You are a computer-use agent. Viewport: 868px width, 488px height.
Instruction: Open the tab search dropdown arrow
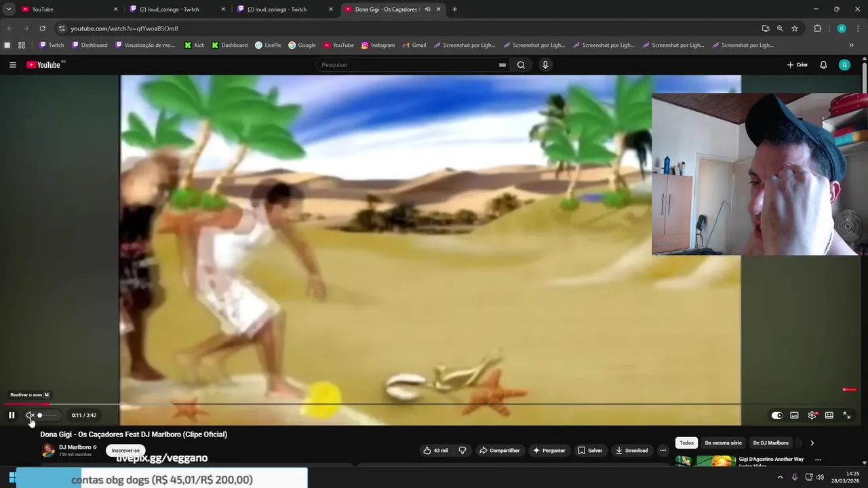[x=9, y=9]
